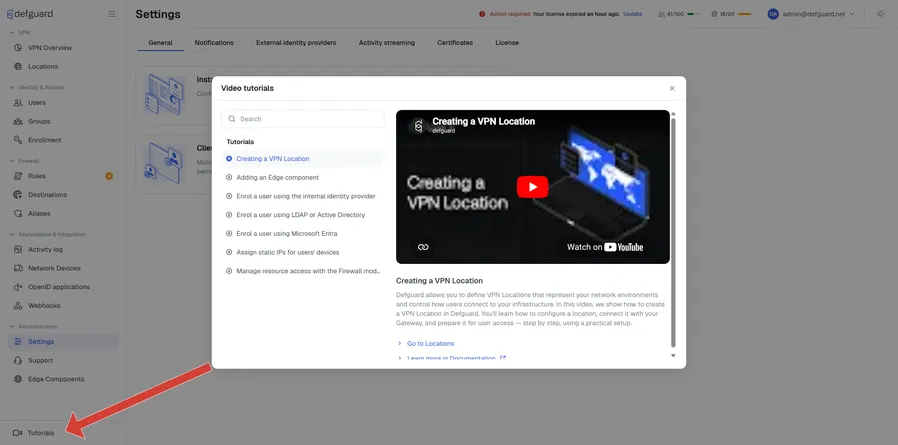Play the YouTube video
This screenshot has width=898, height=445.
pyautogui.click(x=533, y=187)
